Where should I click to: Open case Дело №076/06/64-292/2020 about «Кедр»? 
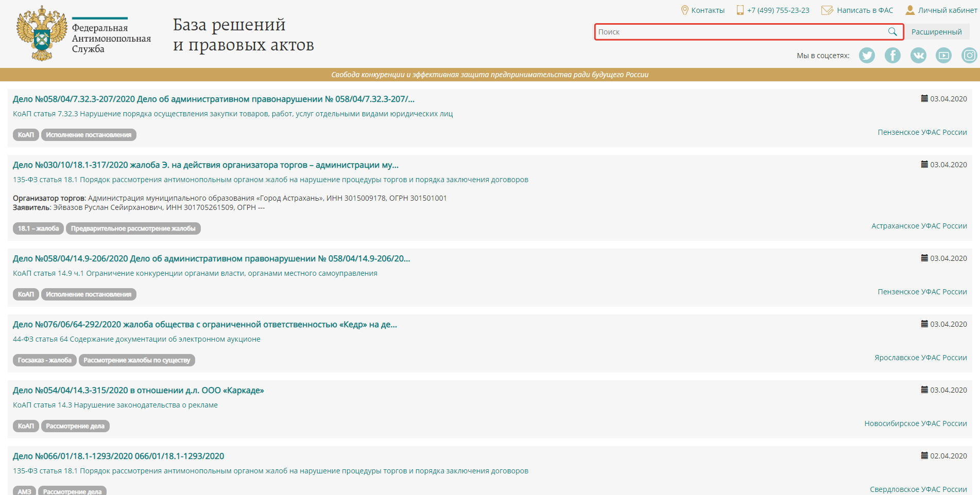point(205,324)
